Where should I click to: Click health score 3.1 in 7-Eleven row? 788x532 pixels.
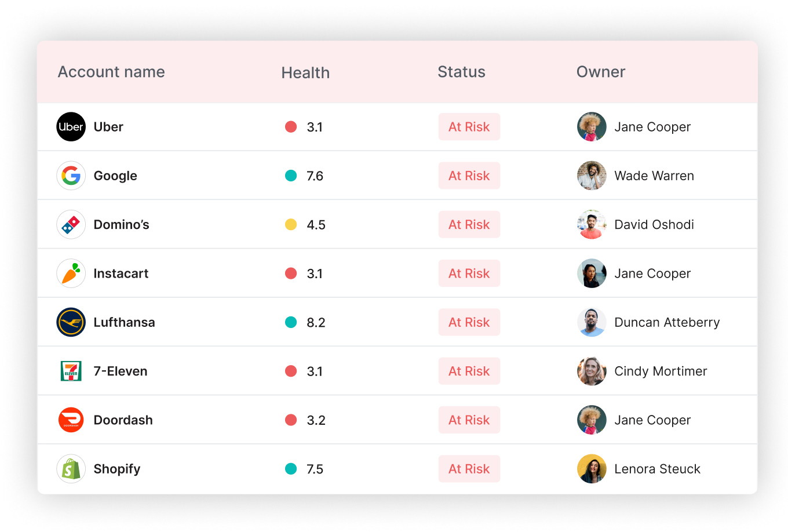(315, 371)
